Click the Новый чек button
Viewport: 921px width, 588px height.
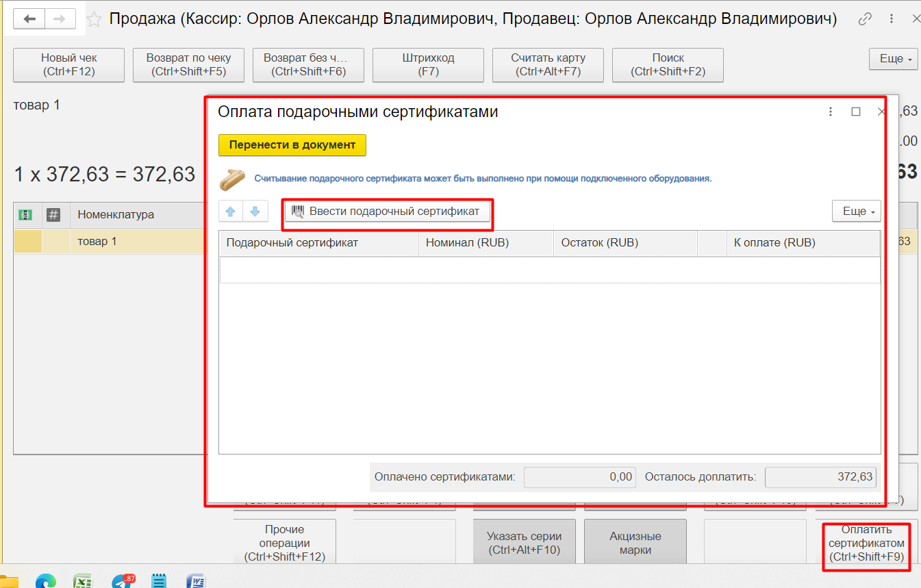point(68,65)
